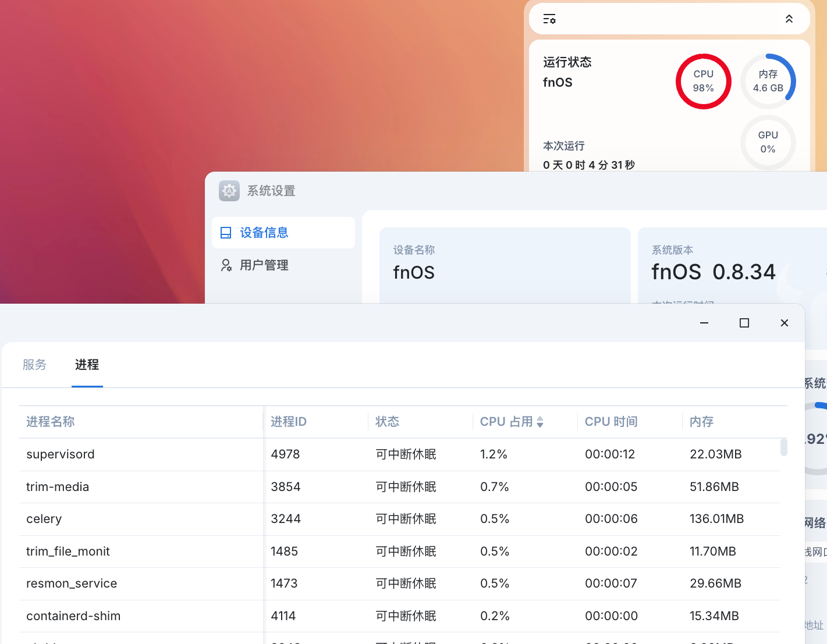Open 用户管理 in System Settings sidebar
The image size is (827, 644).
[283, 265]
